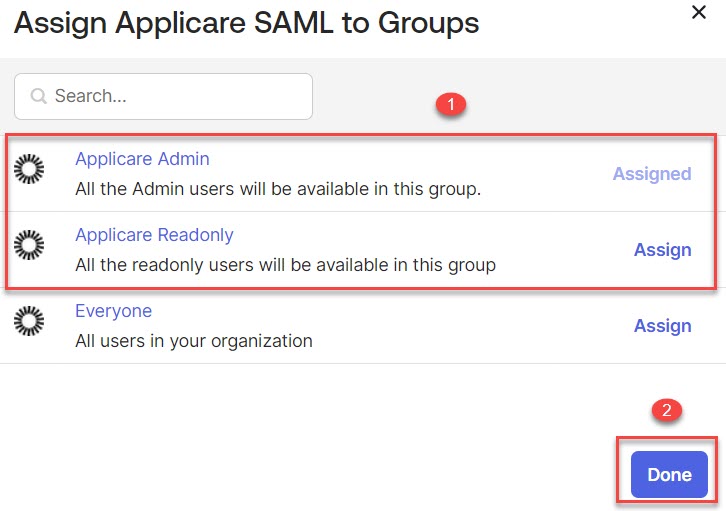
Task: Assign the Everyone group
Action: [x=662, y=326]
